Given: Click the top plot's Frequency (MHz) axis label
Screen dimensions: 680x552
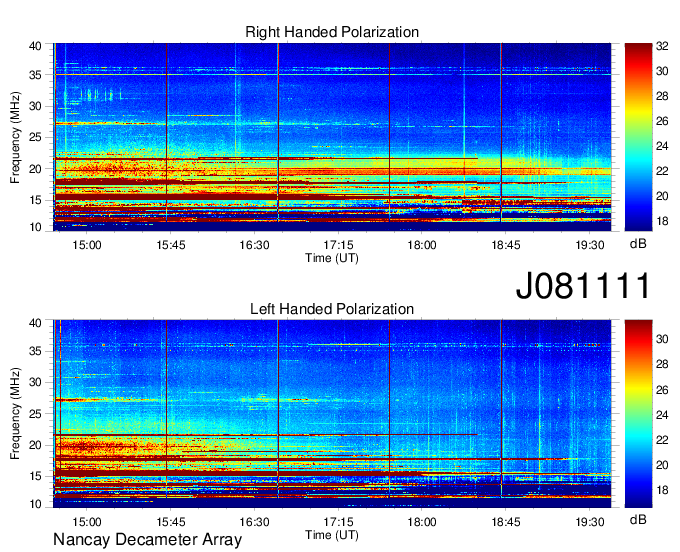Looking at the screenshot, I should click(15, 137).
